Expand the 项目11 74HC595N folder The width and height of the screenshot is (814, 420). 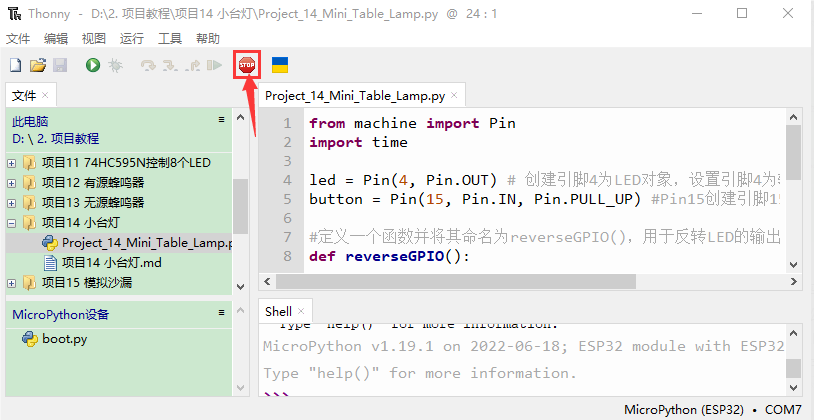click(x=12, y=162)
